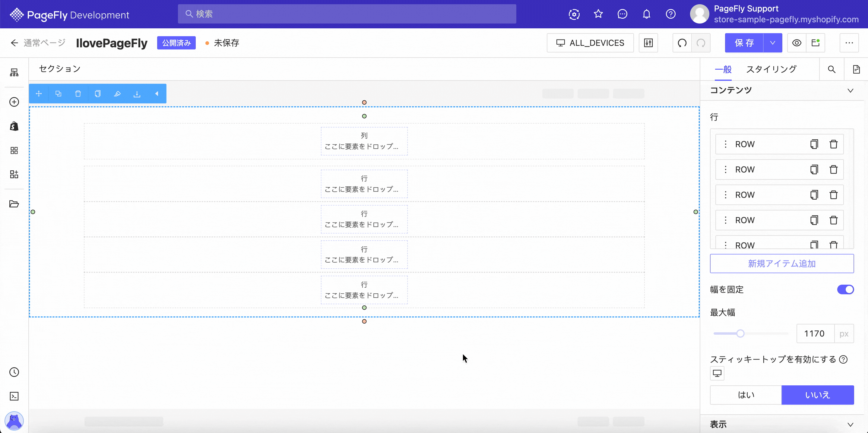The height and width of the screenshot is (433, 868).
Task: Click the PageFly Development logo
Action: pos(69,15)
